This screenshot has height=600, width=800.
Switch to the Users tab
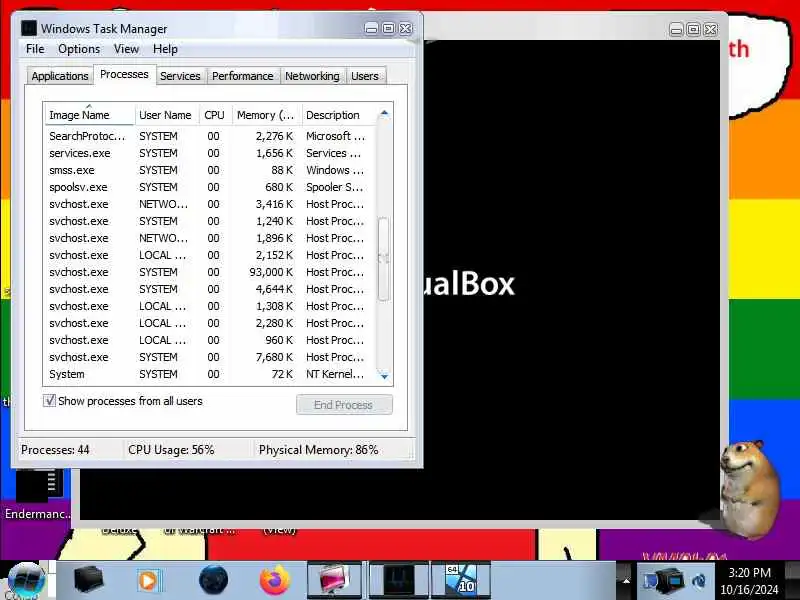pyautogui.click(x=365, y=76)
